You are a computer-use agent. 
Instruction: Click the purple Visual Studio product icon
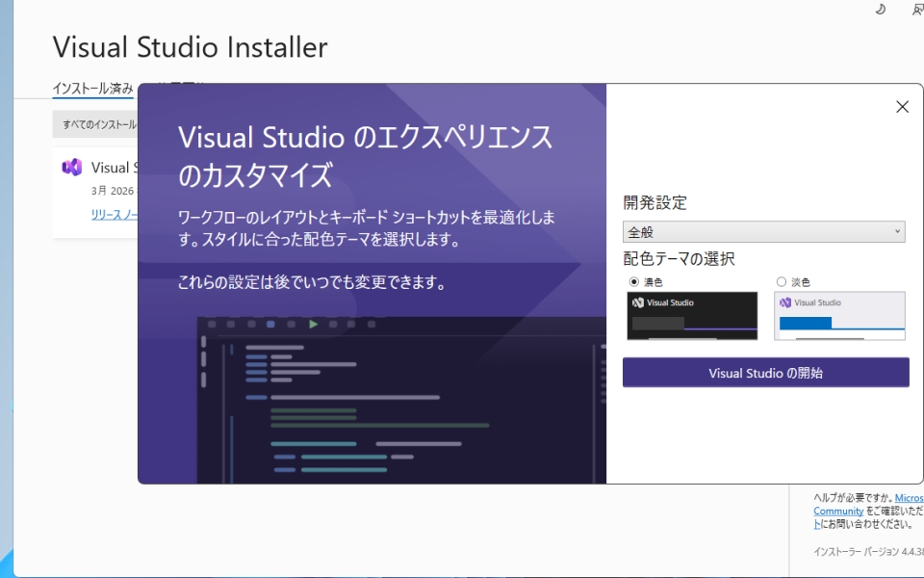pyautogui.click(x=71, y=167)
